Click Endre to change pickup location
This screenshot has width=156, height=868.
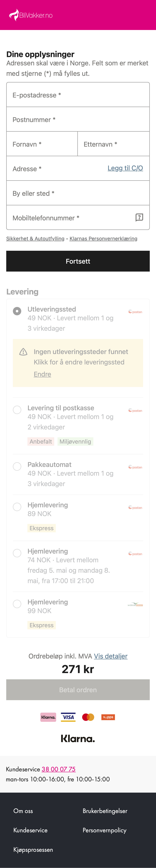42,374
